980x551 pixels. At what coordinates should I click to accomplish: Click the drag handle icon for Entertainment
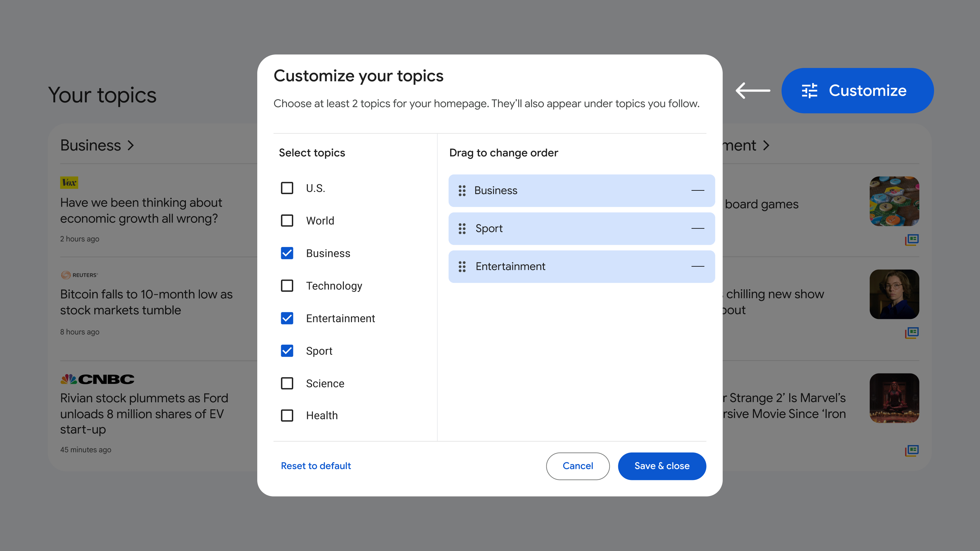462,266
